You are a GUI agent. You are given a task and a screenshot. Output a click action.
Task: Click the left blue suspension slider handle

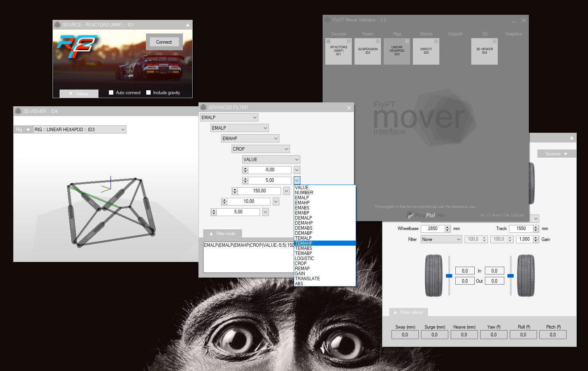point(449,276)
